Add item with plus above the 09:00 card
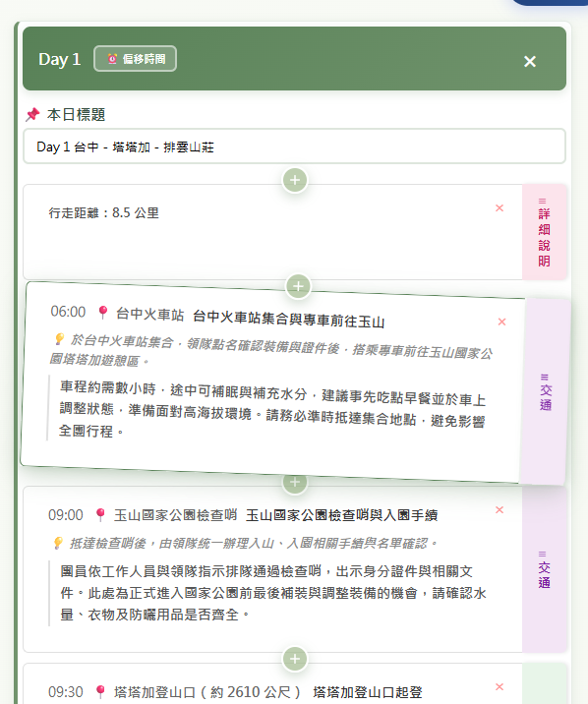Image resolution: width=588 pixels, height=704 pixels. pyautogui.click(x=295, y=482)
